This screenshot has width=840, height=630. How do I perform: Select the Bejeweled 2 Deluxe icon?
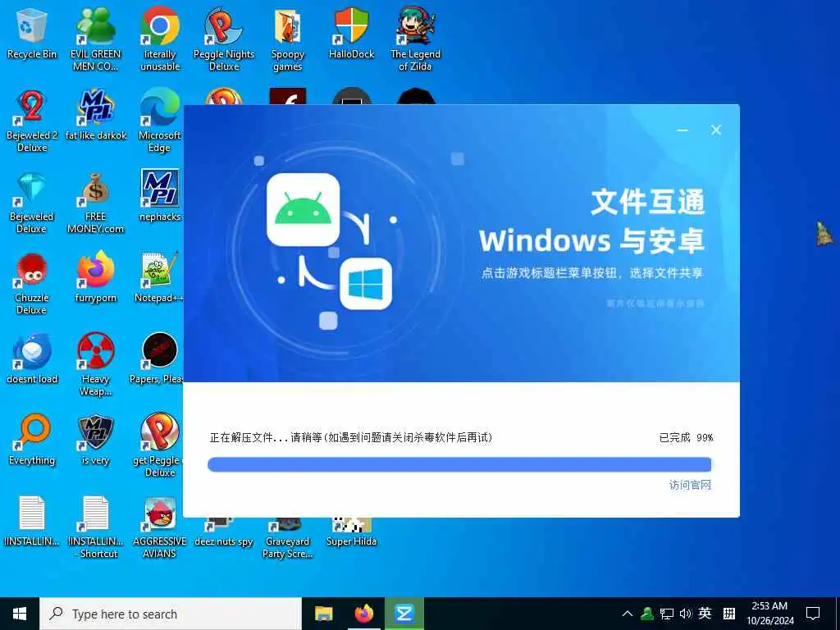[x=32, y=121]
